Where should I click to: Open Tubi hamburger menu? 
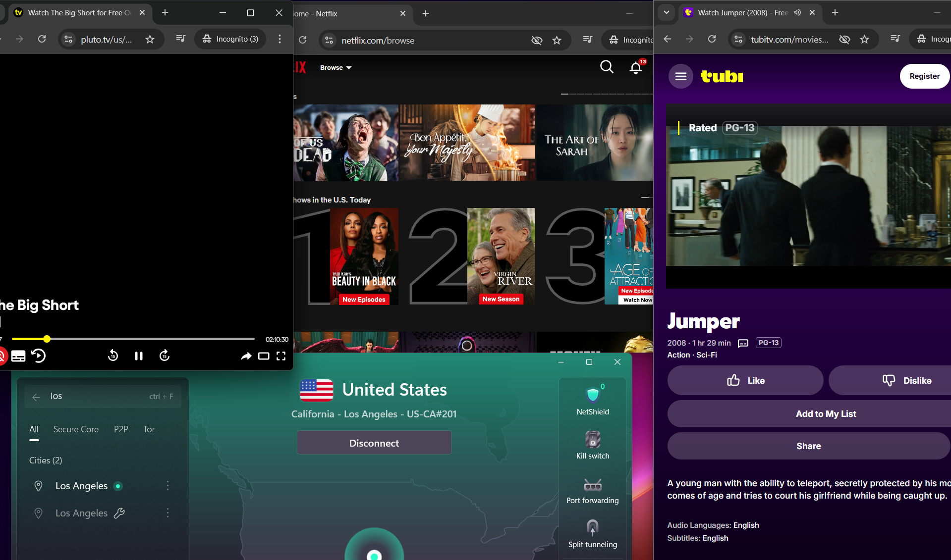[681, 76]
